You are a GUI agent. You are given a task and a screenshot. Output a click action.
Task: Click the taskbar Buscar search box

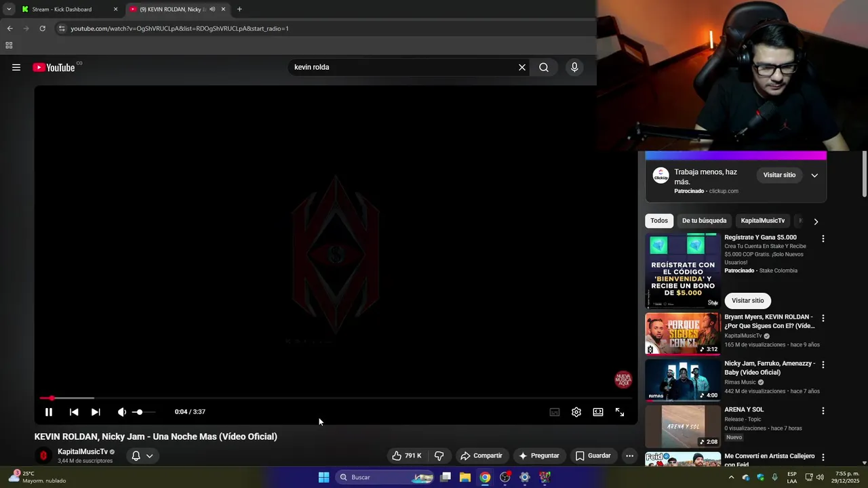(x=385, y=477)
